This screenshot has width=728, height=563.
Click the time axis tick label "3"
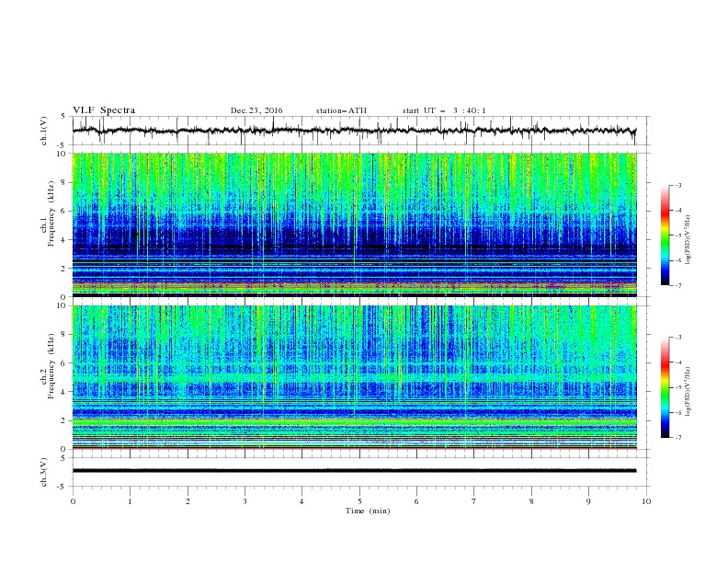[245, 501]
